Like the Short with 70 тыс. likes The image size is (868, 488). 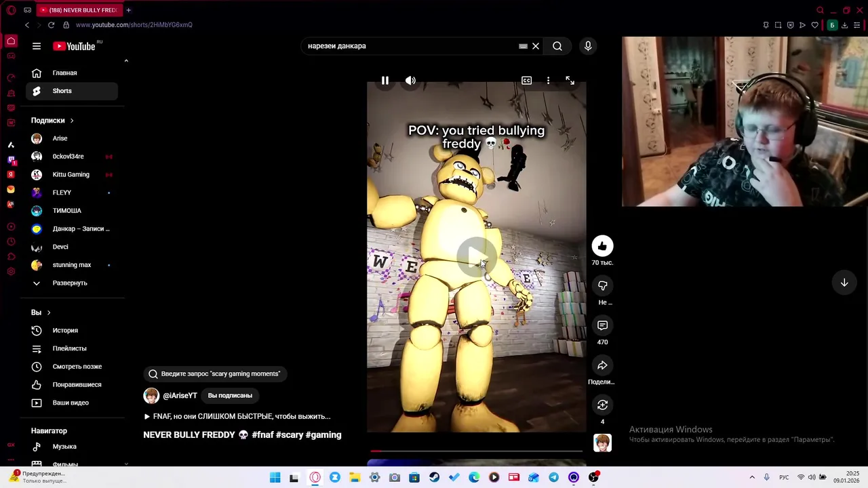602,246
